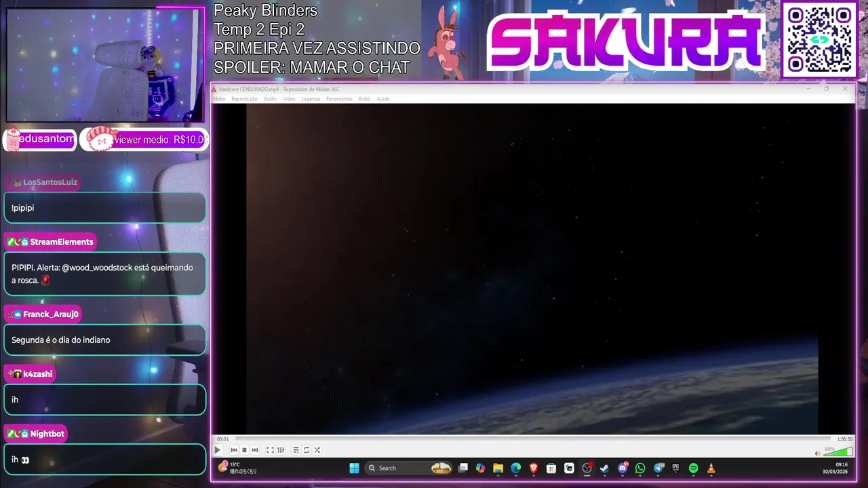
Task: Open the weather widget showing 15°C
Action: point(237,468)
